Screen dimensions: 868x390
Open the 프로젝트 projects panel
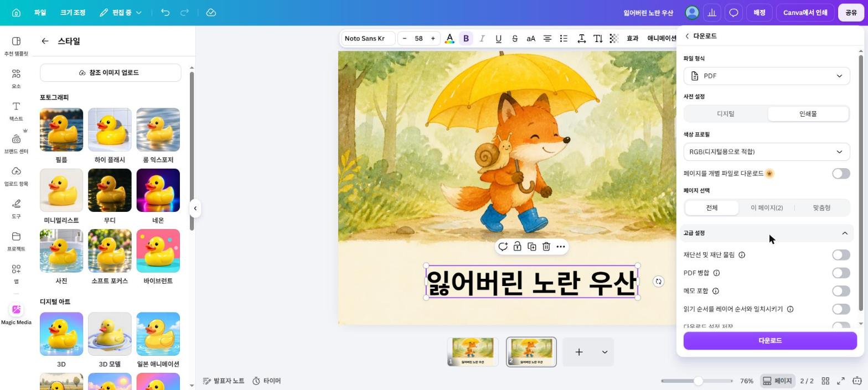click(16, 242)
